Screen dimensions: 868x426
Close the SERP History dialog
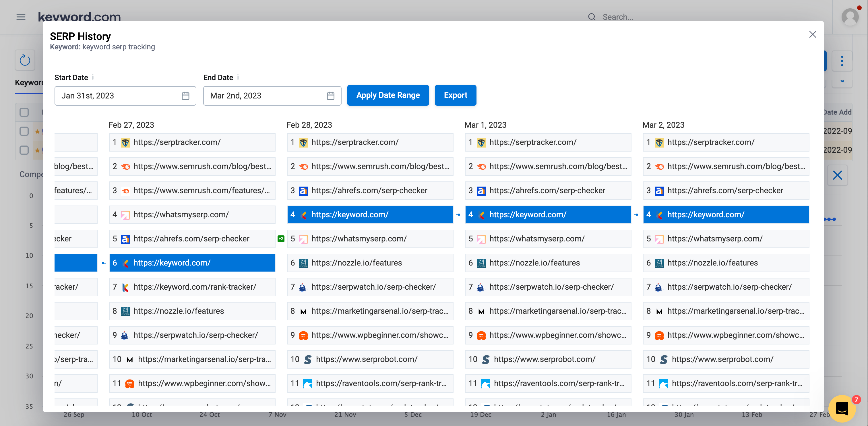coord(812,34)
